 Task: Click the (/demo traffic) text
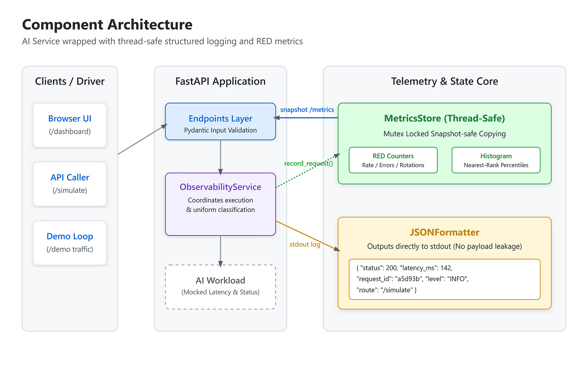[70, 249]
